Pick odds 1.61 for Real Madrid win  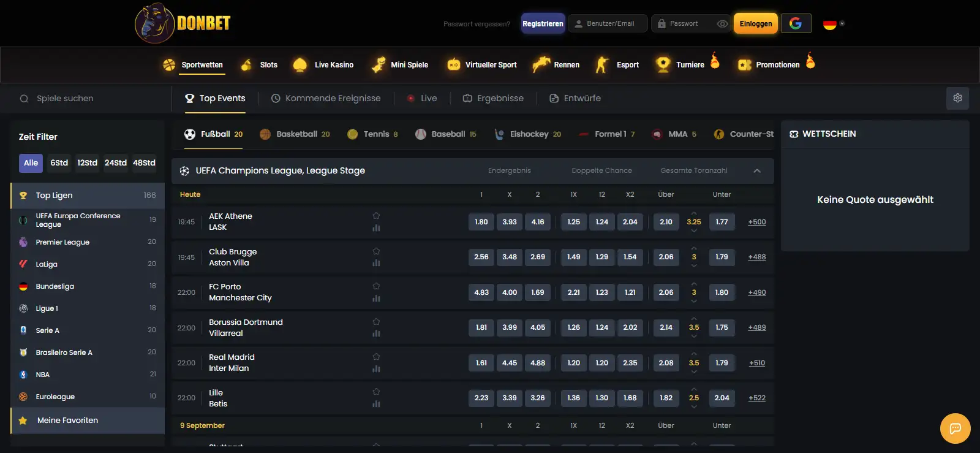tap(481, 363)
